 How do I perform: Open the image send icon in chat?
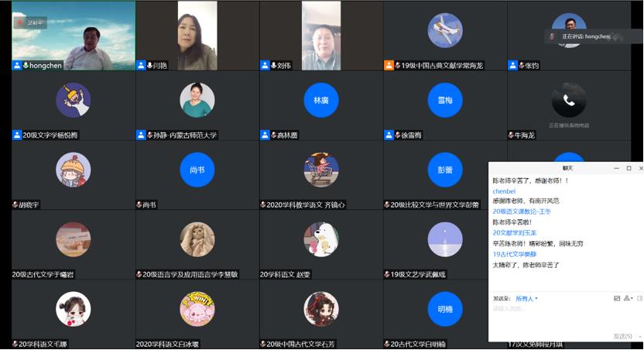617,298
